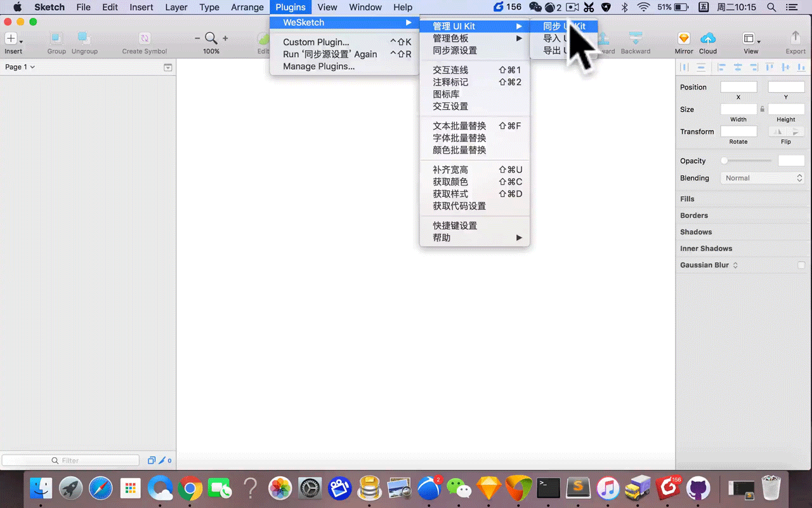Open the Page 1 pages dropdown

(20, 67)
